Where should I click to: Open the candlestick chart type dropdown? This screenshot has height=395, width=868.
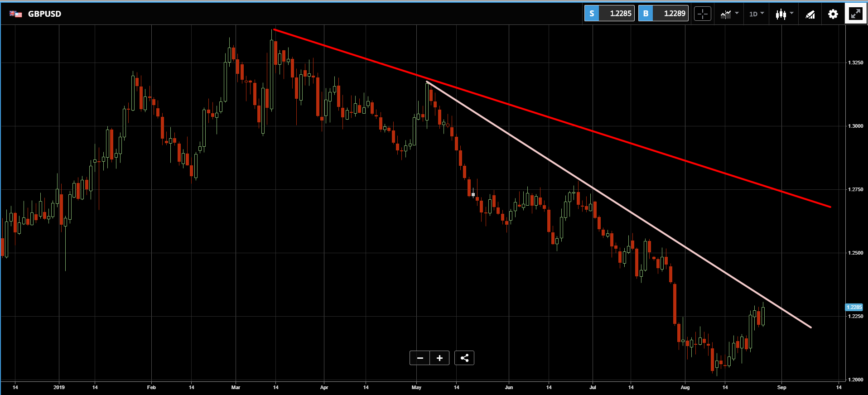click(x=784, y=14)
